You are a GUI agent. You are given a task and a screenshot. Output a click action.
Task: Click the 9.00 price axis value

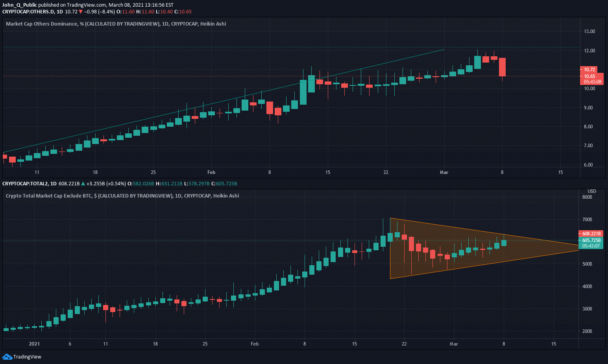pyautogui.click(x=588, y=108)
